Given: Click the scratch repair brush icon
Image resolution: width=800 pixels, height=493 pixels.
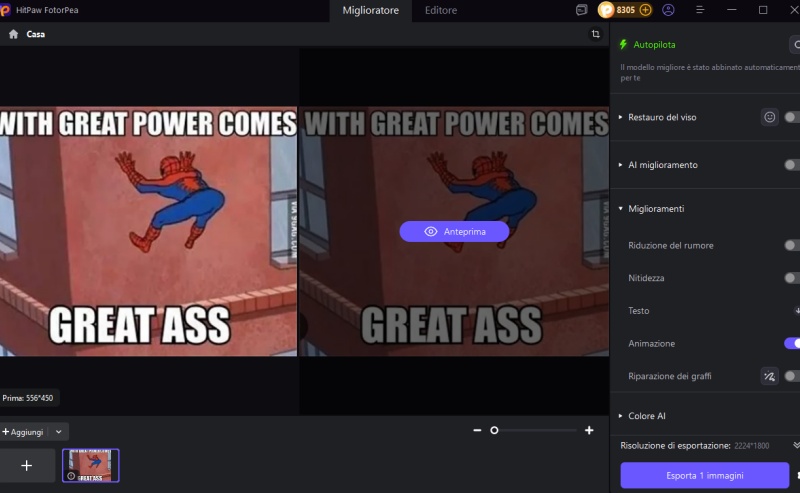Looking at the screenshot, I should click(x=769, y=376).
